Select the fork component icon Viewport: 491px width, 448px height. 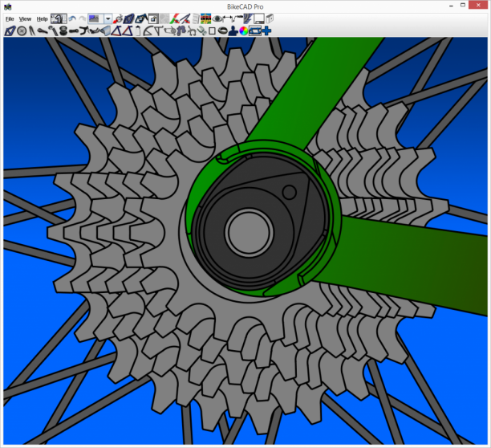tap(32, 31)
